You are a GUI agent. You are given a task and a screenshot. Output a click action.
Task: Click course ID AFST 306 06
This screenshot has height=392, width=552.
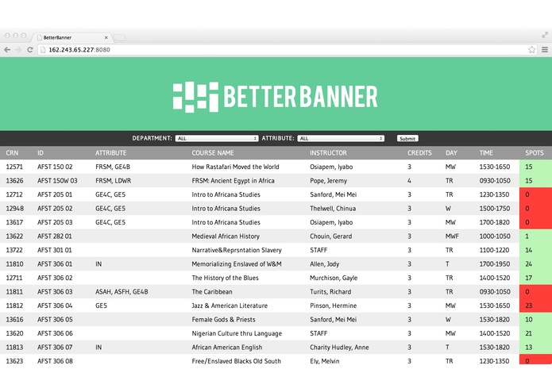pyautogui.click(x=55, y=333)
